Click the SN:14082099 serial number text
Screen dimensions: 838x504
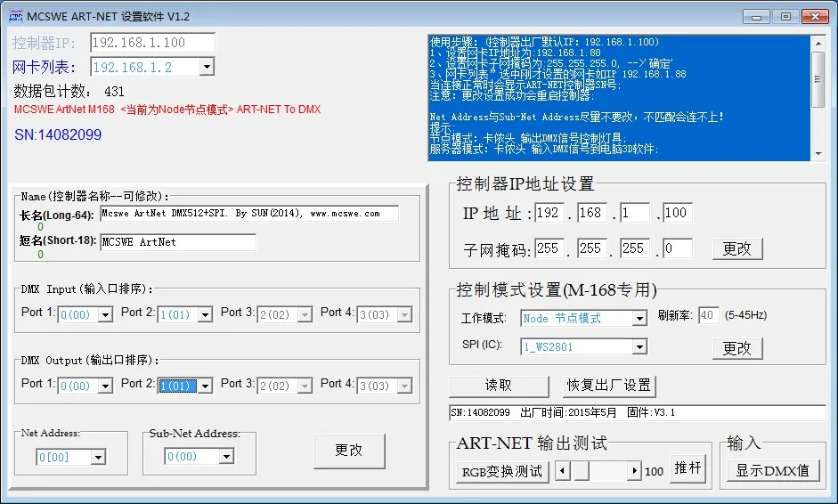pos(58,134)
